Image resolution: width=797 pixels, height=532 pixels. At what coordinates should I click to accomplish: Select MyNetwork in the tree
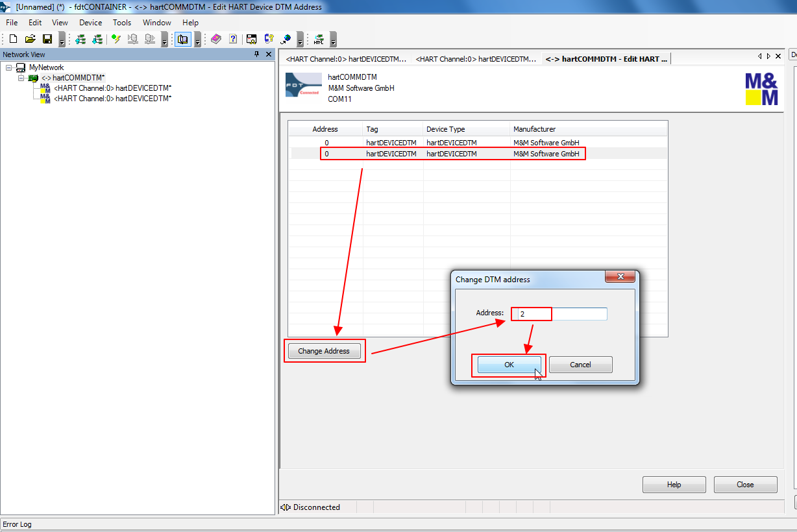[47, 67]
